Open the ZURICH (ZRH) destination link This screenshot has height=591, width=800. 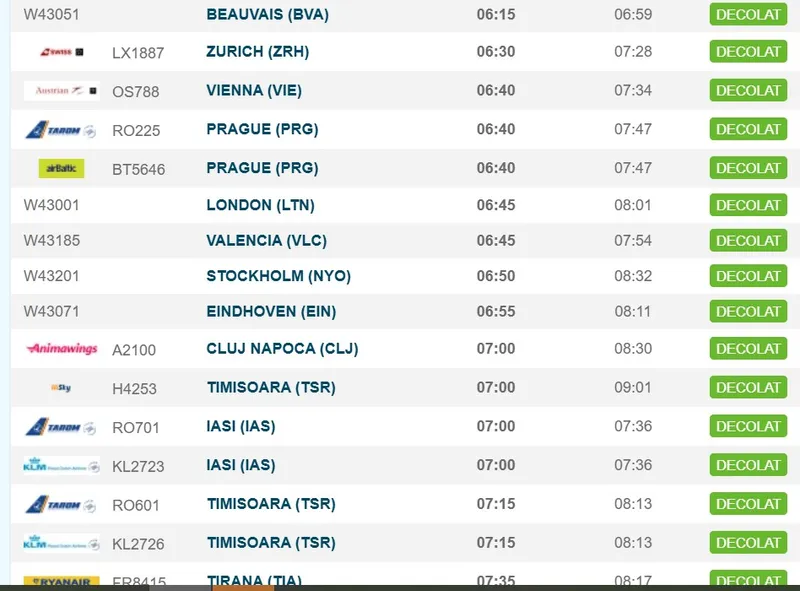point(257,52)
